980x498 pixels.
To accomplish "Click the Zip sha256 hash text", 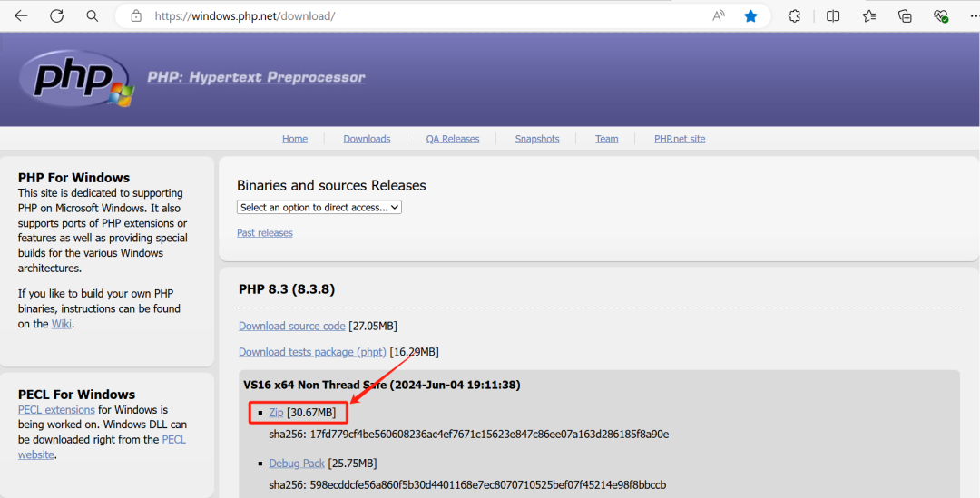I will click(x=469, y=435).
